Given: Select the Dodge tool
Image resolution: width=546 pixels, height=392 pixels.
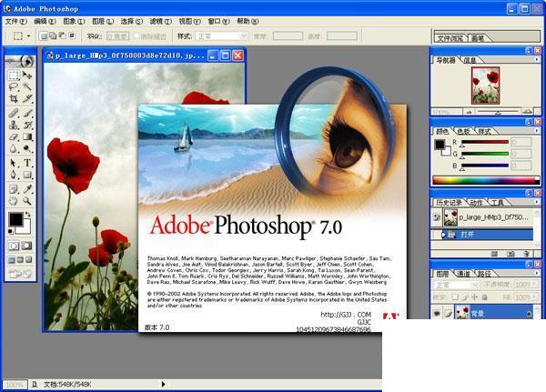Looking at the screenshot, I should click(27, 148).
